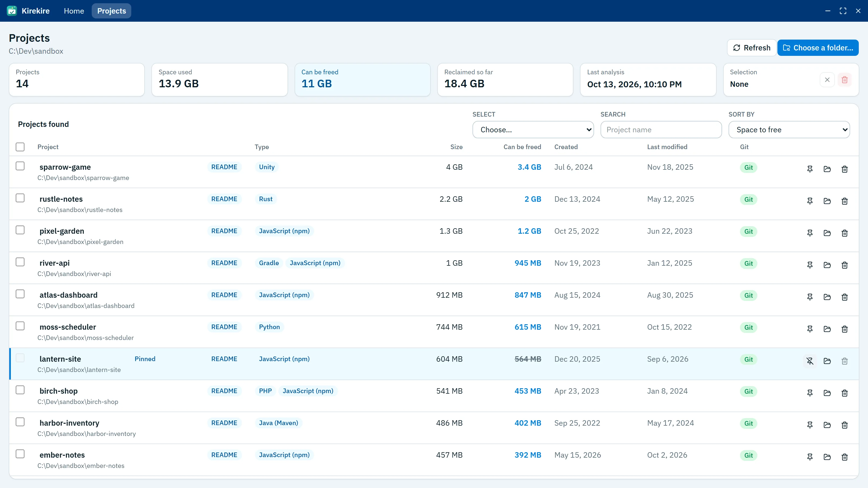Switch to the Projects tab

(111, 11)
